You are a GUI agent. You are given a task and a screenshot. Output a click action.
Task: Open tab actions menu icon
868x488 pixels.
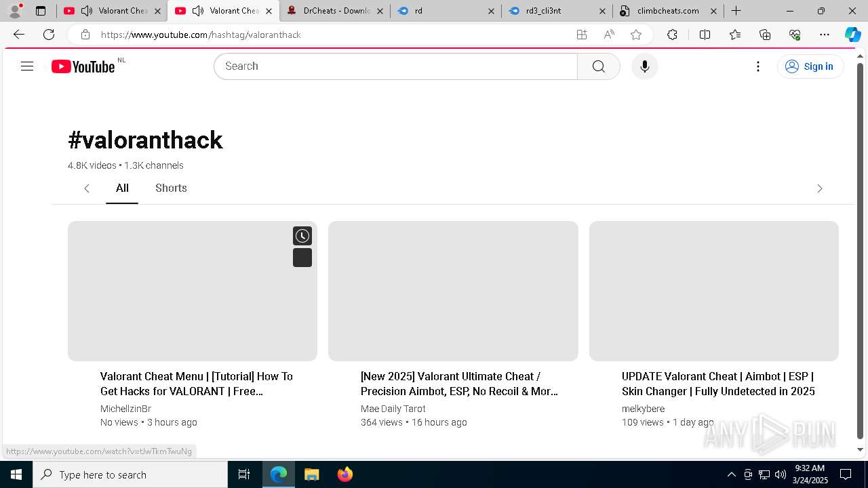tap(41, 11)
